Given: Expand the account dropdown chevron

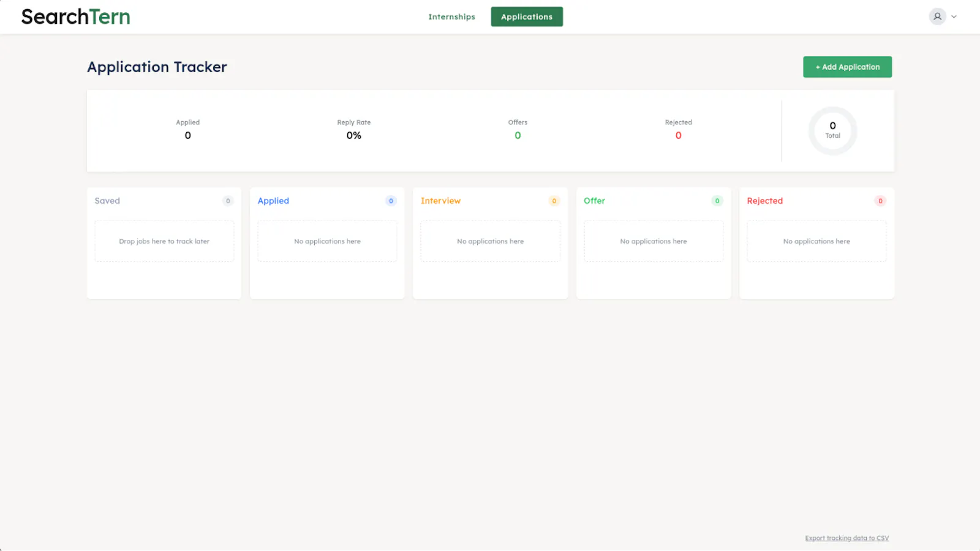Looking at the screenshot, I should pyautogui.click(x=954, y=17).
